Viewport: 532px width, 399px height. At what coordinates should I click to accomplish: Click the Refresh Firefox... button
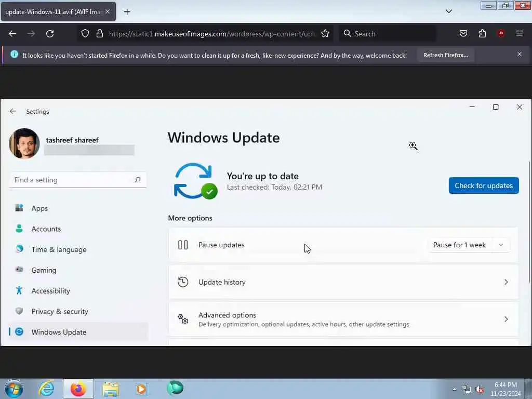pos(445,55)
